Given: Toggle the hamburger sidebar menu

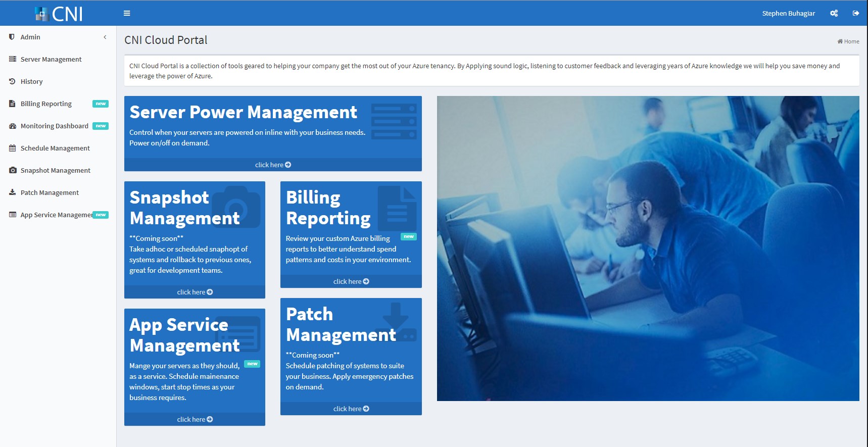Looking at the screenshot, I should [127, 13].
